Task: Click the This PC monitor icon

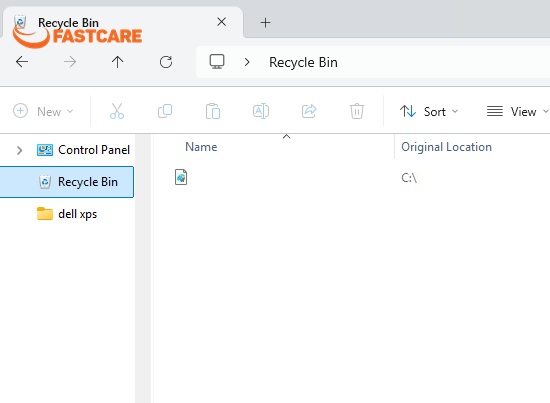Action: [217, 62]
